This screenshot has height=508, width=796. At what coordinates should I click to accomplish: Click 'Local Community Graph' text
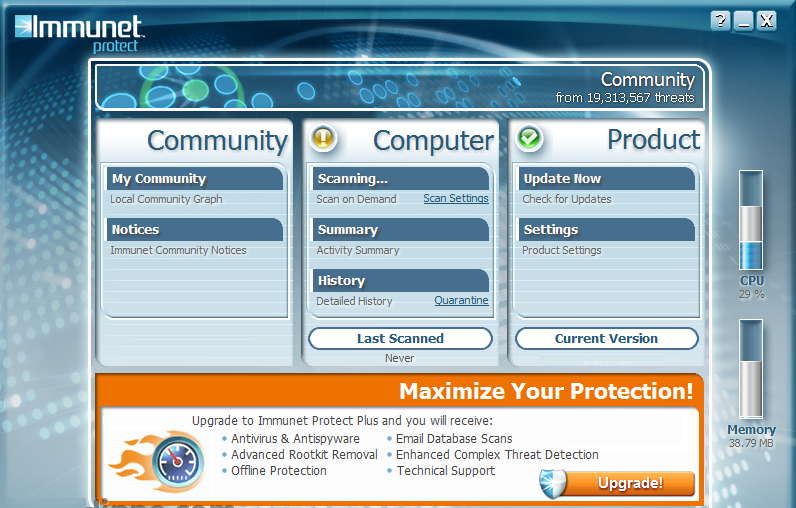pos(167,199)
